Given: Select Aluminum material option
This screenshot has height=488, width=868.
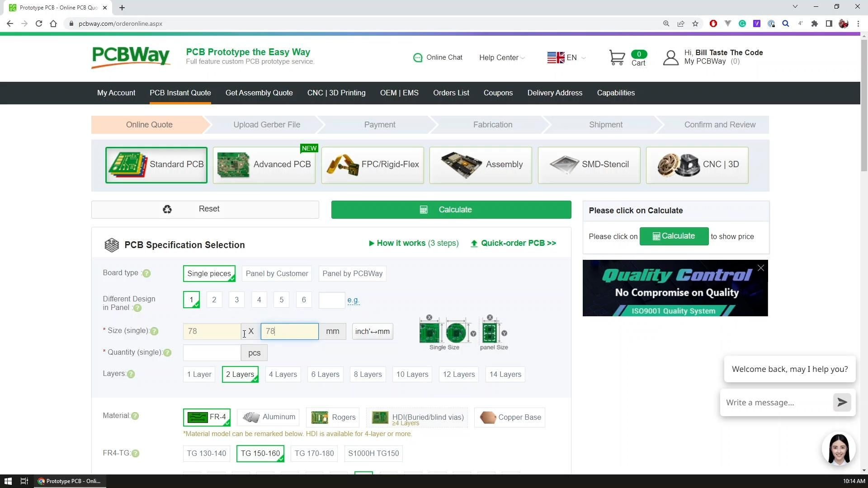Looking at the screenshot, I should coord(269,417).
